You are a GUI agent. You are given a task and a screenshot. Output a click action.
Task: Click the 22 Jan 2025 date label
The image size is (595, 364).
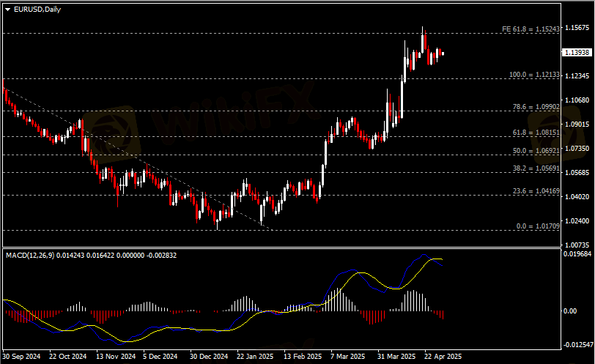coord(255,357)
